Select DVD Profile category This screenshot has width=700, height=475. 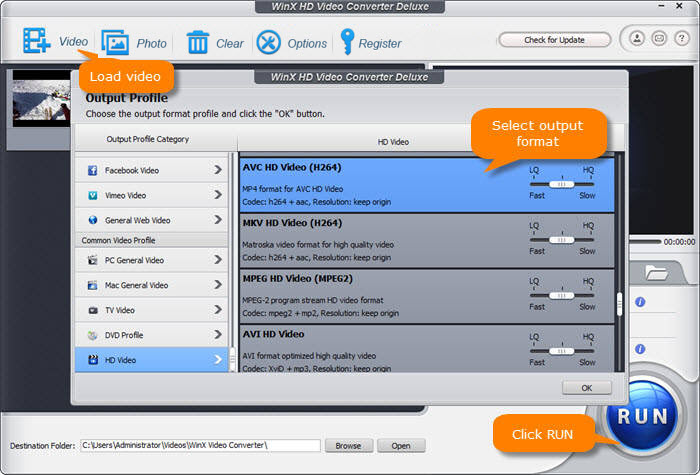151,335
